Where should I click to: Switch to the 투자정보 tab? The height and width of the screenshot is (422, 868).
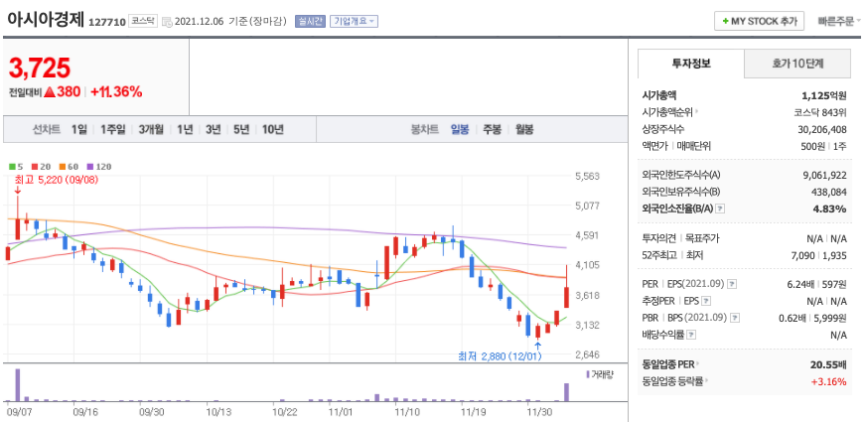691,64
